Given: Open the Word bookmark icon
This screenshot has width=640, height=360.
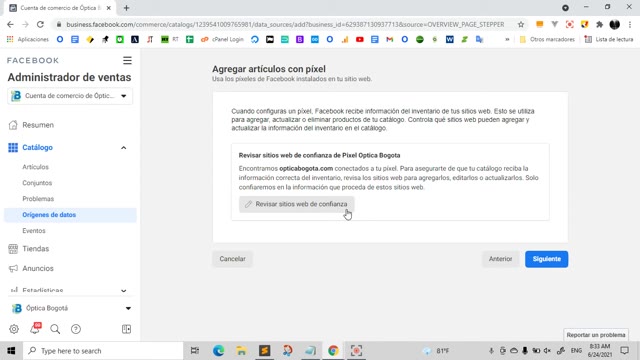Looking at the screenshot, I should pyautogui.click(x=449, y=40).
